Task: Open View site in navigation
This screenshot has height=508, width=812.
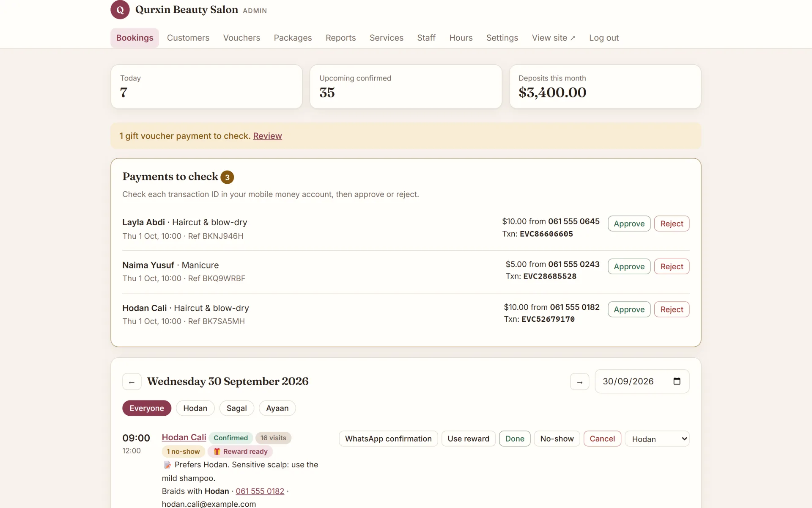Action: click(x=553, y=38)
